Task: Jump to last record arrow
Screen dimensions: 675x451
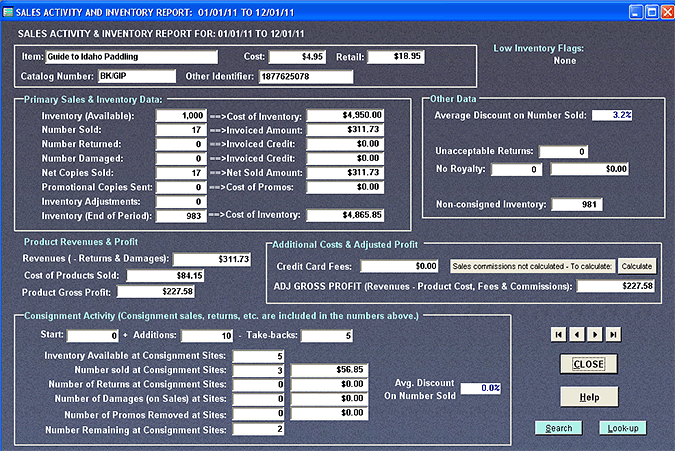Action: pyautogui.click(x=612, y=334)
